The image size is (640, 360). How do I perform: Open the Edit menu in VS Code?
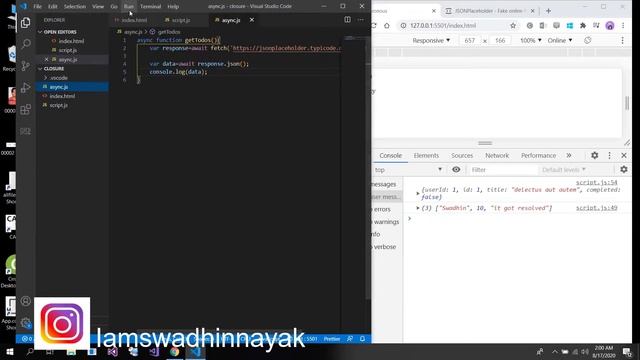click(x=53, y=7)
